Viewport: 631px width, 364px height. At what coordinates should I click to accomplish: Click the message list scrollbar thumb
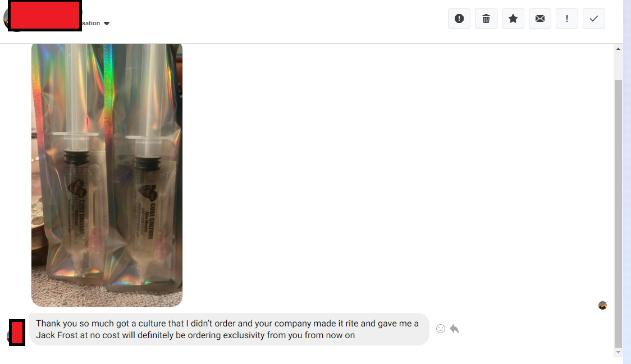pyautogui.click(x=618, y=214)
